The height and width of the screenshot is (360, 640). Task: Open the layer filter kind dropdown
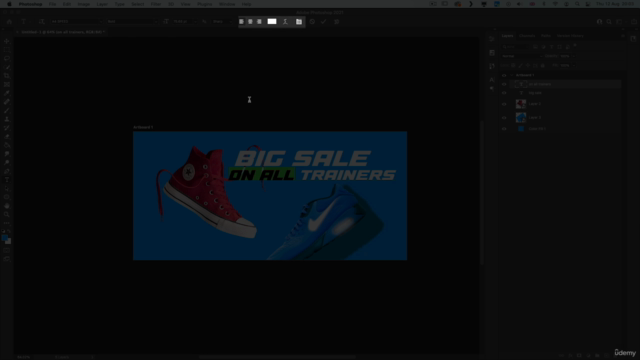(x=516, y=47)
